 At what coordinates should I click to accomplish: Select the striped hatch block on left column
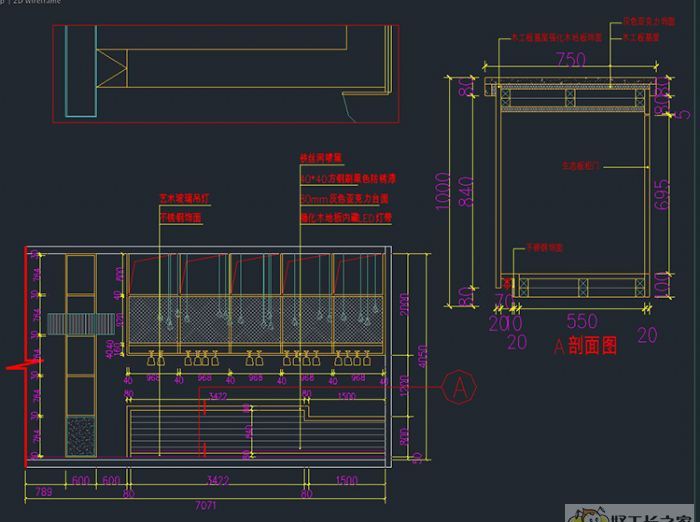point(80,323)
